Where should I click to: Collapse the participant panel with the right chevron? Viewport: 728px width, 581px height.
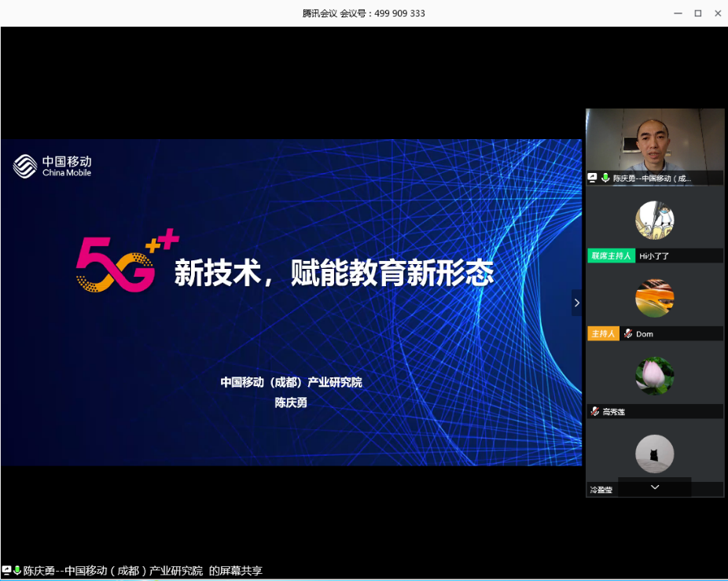576,303
